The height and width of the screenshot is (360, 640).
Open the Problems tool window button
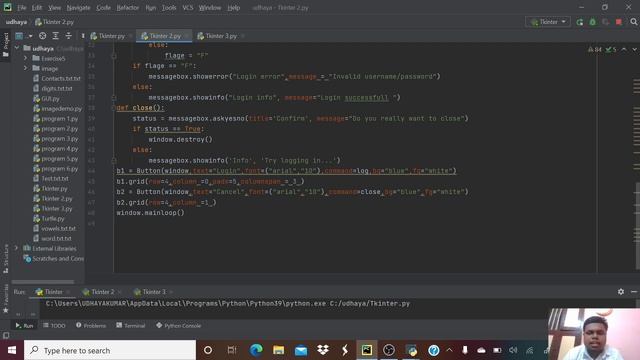coord(91,325)
